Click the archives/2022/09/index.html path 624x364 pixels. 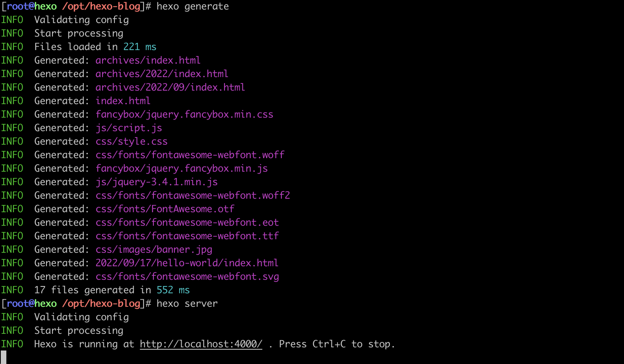(x=170, y=87)
